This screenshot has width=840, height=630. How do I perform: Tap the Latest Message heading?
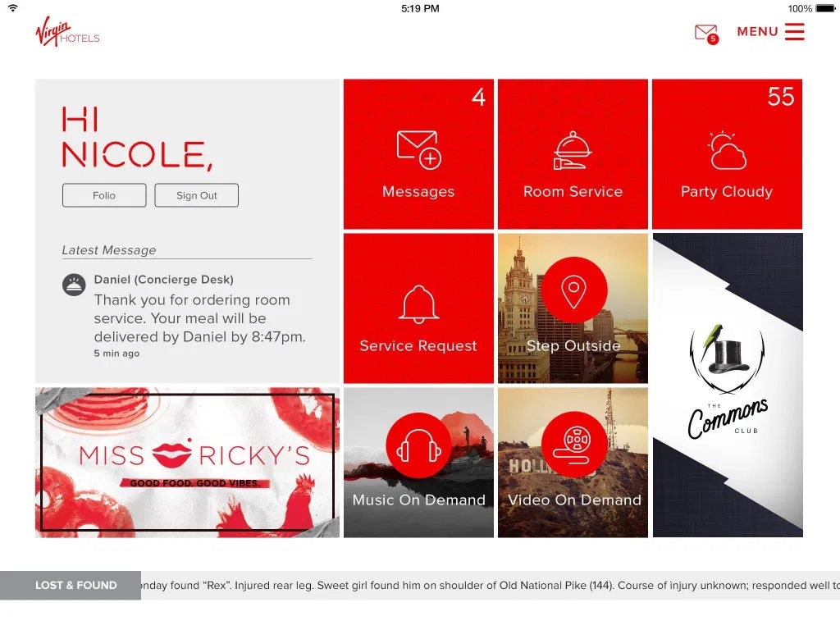point(109,250)
